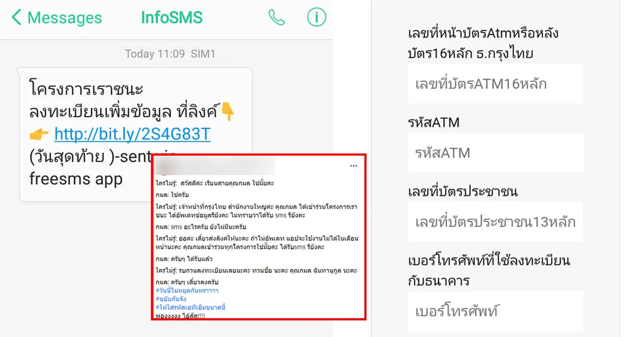Click the รหัสATM input field
The image size is (644, 337).
(x=495, y=153)
